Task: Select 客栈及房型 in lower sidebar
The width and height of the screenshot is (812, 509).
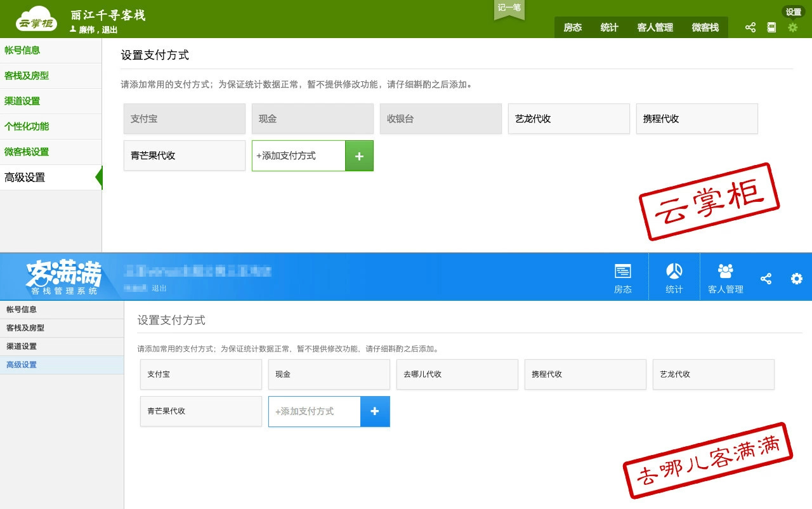Action: tap(62, 328)
